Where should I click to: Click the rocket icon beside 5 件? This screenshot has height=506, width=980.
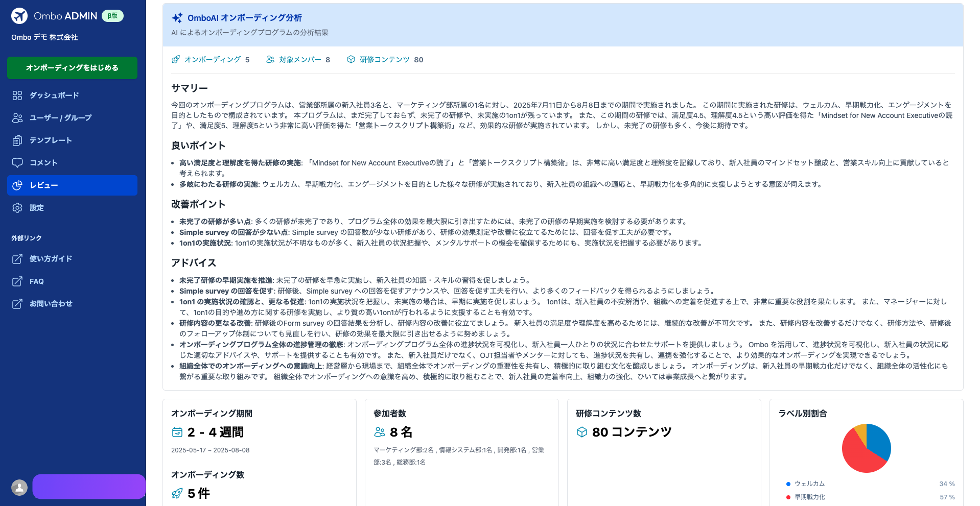(177, 494)
